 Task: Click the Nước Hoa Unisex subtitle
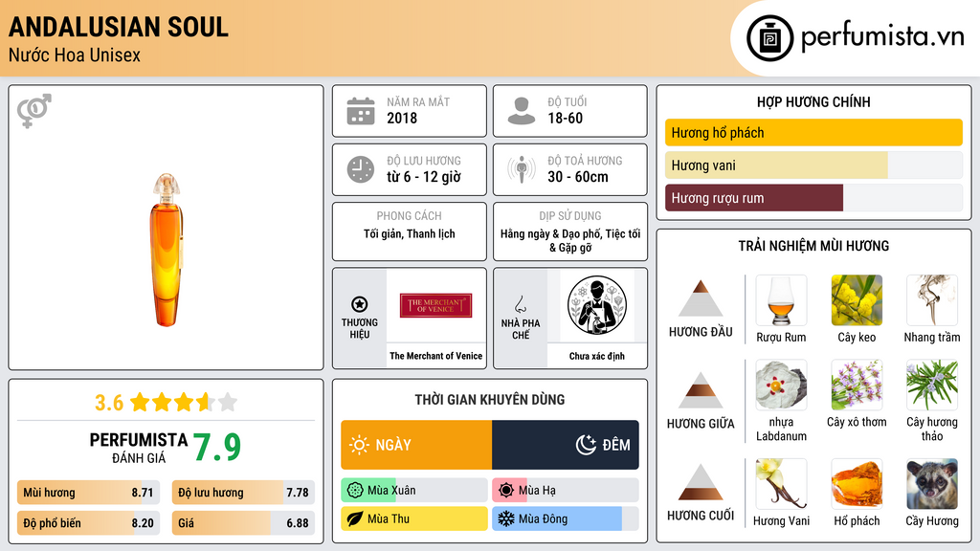pos(75,55)
